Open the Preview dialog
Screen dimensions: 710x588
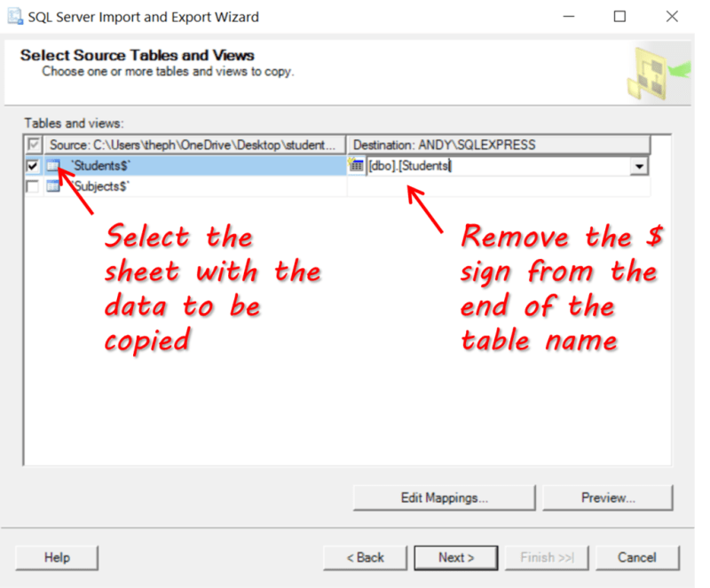point(608,498)
